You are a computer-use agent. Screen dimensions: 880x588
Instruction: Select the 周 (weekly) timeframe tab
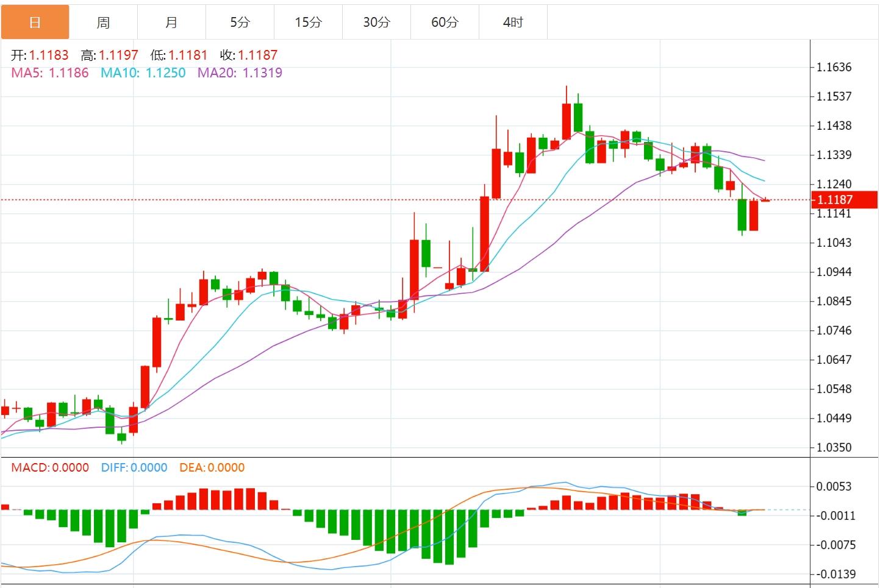[103, 23]
